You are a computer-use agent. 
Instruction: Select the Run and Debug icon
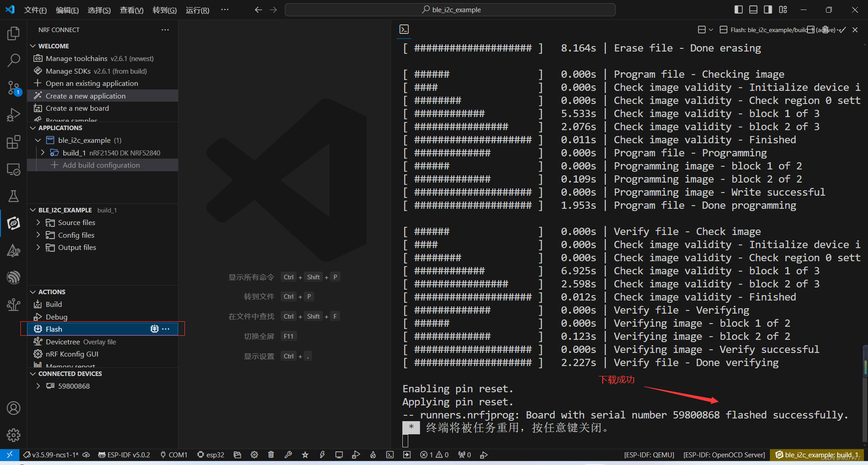14,114
